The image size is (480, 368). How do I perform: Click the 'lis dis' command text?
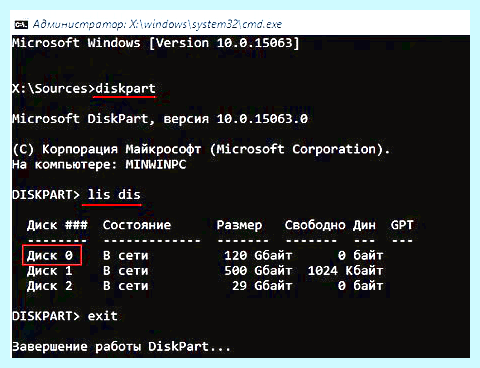pos(114,195)
